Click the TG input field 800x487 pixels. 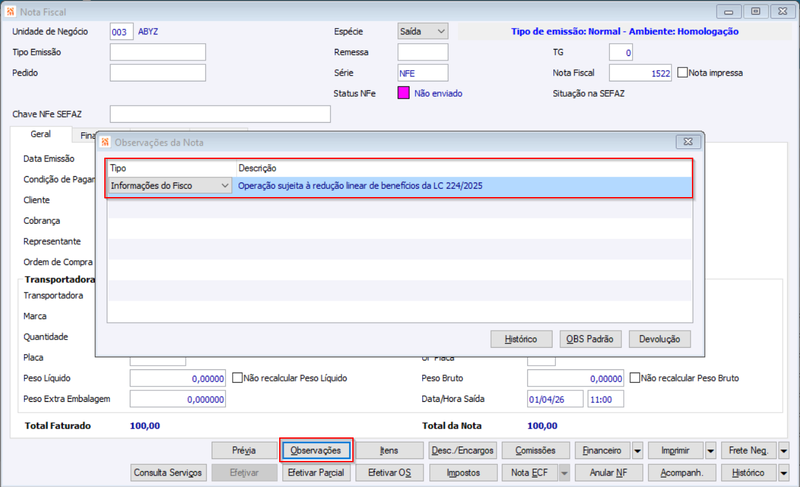[x=621, y=52]
